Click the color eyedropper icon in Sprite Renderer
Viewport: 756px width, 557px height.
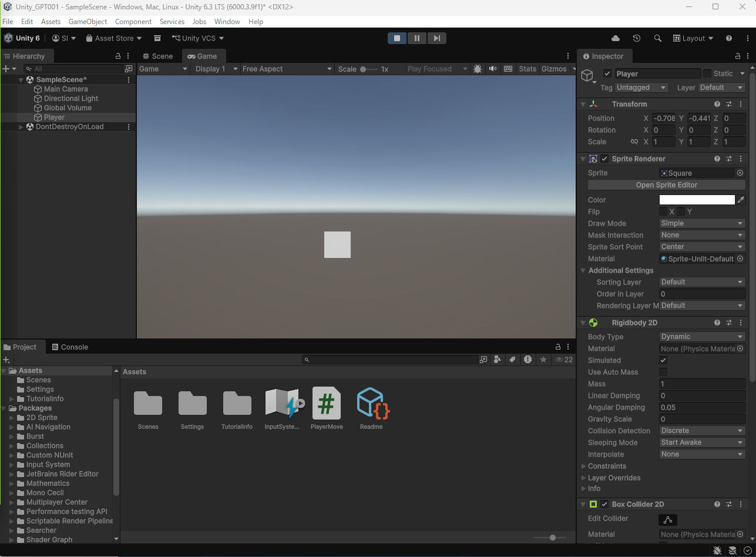(x=741, y=200)
